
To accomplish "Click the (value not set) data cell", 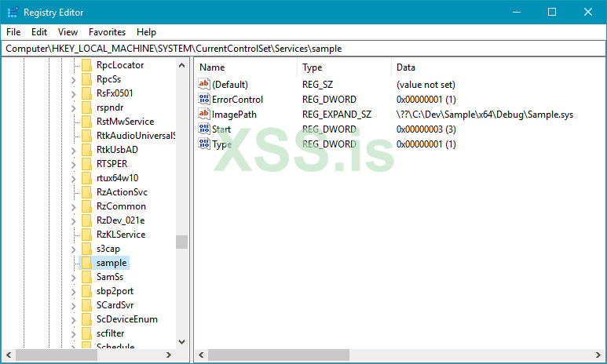I will click(x=426, y=85).
